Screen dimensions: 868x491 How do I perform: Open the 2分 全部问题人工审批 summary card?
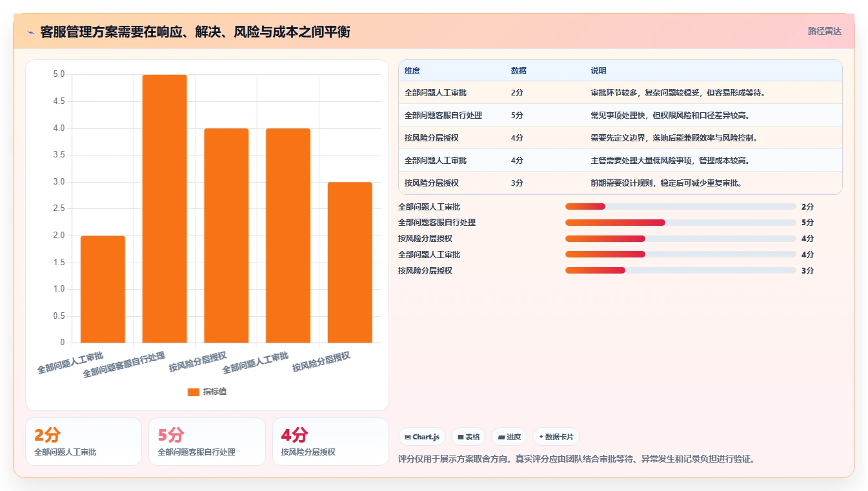(x=83, y=441)
